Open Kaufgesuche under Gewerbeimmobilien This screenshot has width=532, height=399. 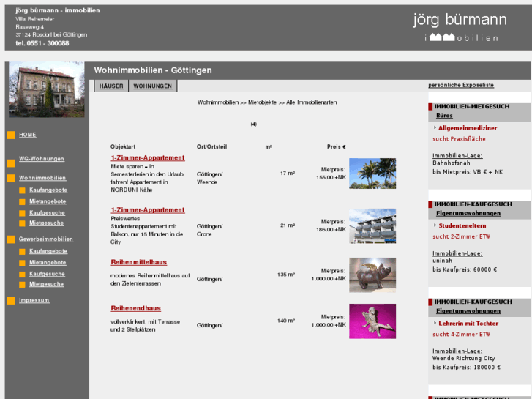click(x=47, y=274)
